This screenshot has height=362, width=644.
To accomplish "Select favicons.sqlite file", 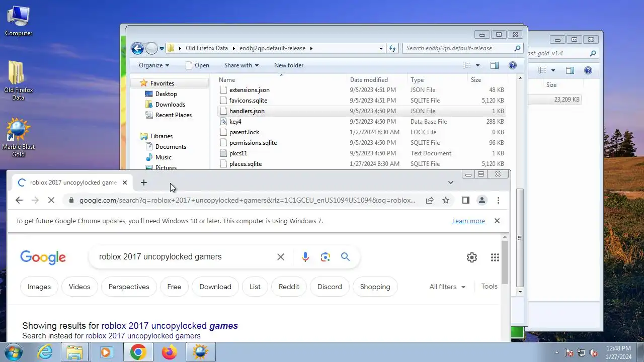I will coord(361,101).
